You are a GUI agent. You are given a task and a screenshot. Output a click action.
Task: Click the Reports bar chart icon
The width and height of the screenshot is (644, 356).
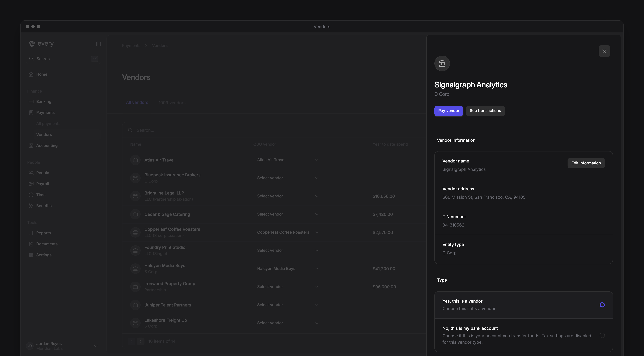tap(31, 233)
